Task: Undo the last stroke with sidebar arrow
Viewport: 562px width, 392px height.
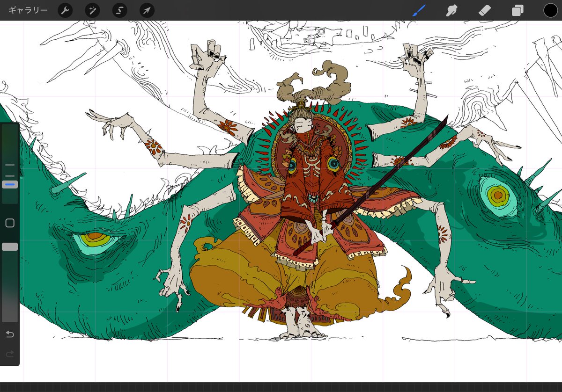Action: 10,334
